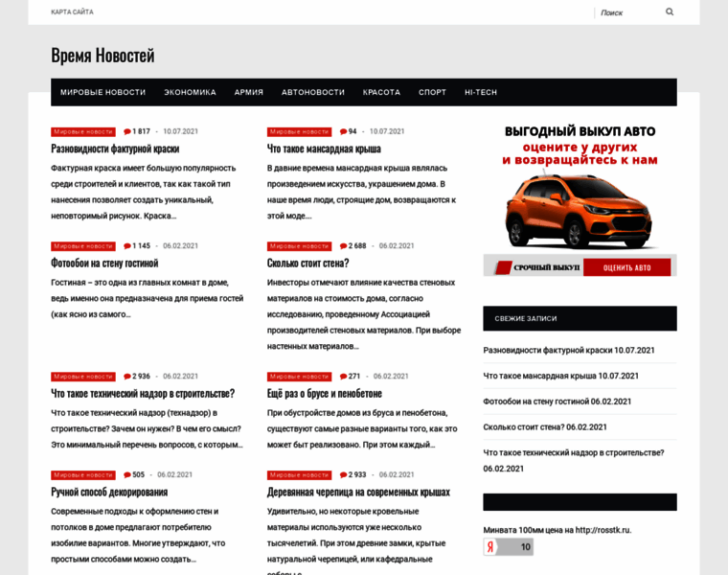728x575 pixels.
Task: Read the article Сколько стоит стена?
Action: [307, 263]
